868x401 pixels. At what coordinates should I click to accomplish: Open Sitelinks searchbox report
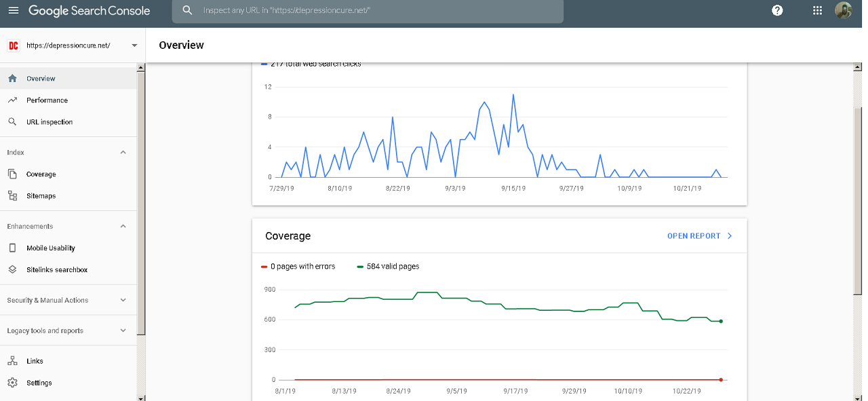tap(68, 270)
